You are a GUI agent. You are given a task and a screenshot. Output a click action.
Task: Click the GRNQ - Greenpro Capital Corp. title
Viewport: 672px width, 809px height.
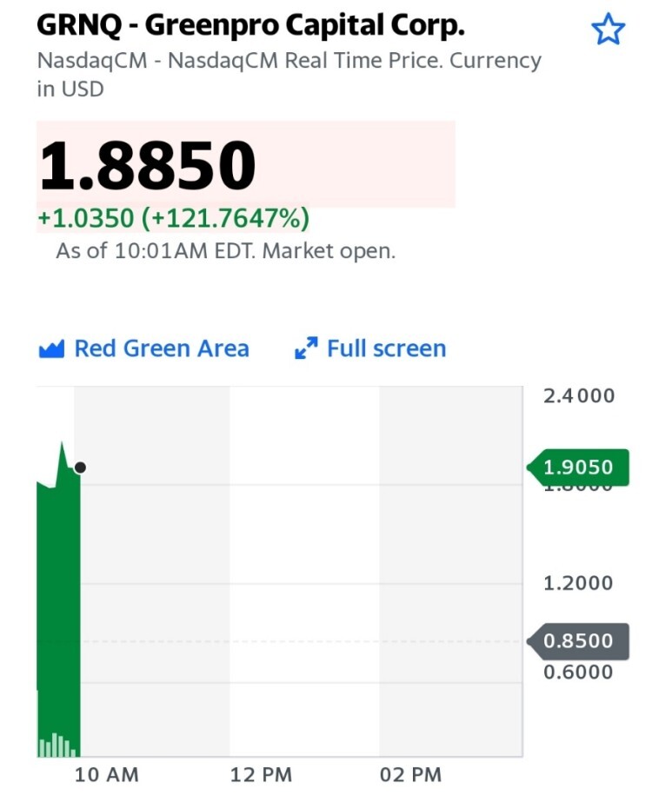pos(251,24)
